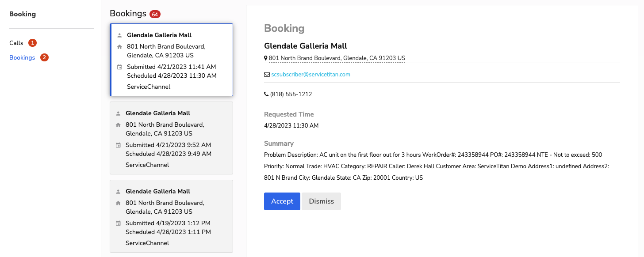Click the dotted-underlined address in the Booking detail

point(337,58)
